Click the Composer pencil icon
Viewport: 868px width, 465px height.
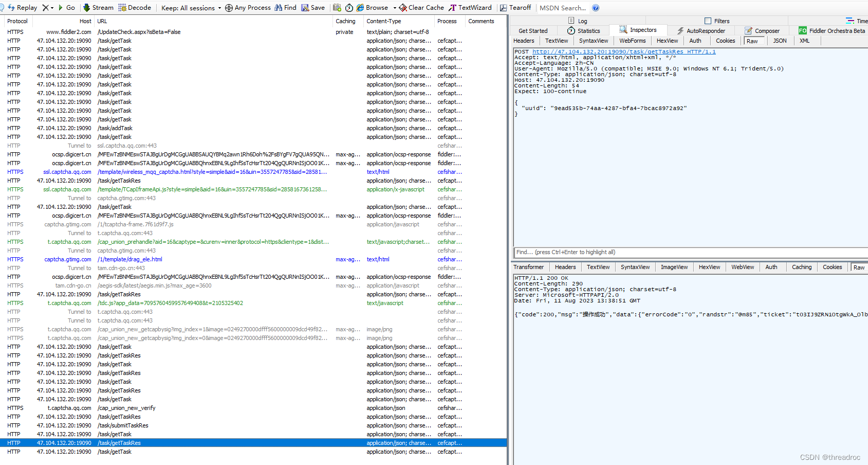click(748, 31)
